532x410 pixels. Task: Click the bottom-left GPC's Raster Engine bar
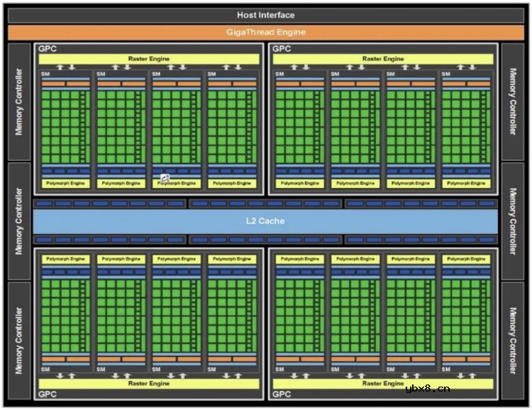click(x=149, y=383)
